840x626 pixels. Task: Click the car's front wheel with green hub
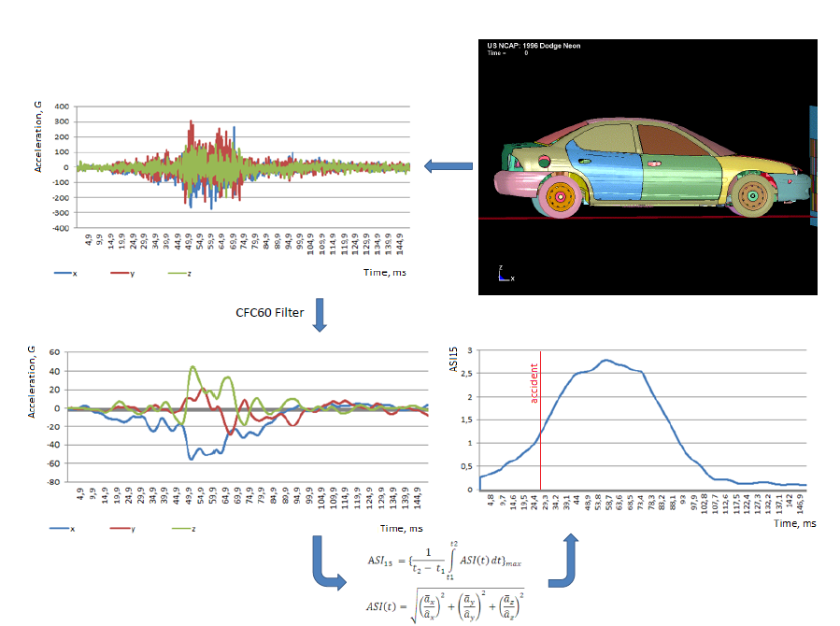click(751, 198)
